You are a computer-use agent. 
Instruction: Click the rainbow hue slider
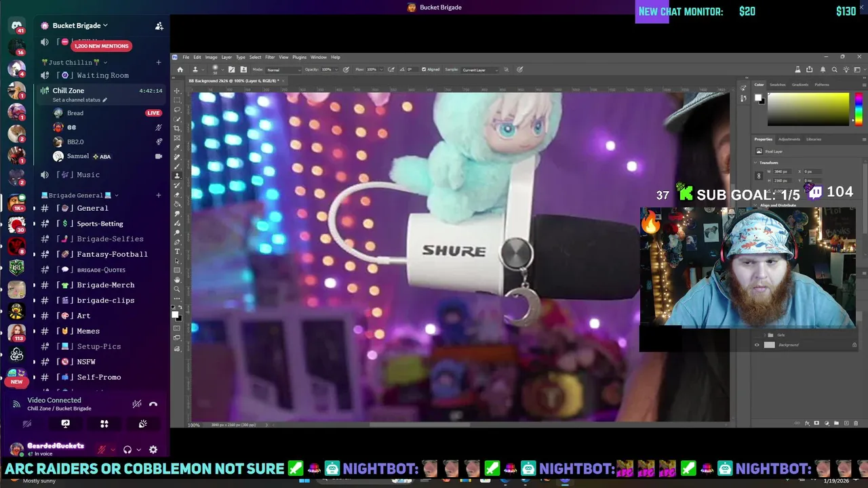(859, 109)
